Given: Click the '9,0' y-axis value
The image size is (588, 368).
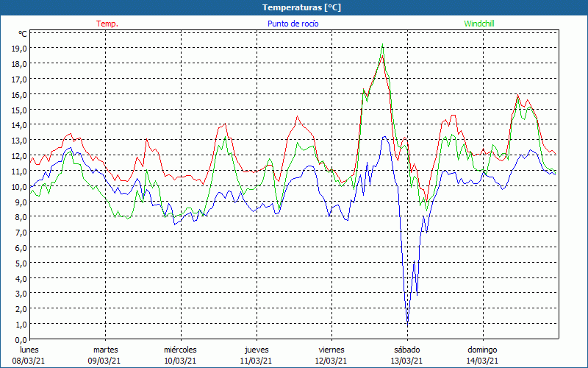Looking at the screenshot, I should coord(21,202).
